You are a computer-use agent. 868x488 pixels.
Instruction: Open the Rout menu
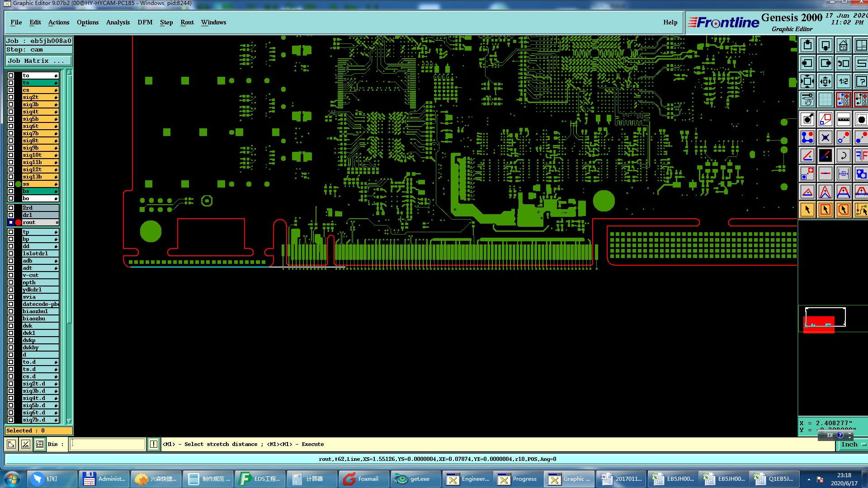pyautogui.click(x=187, y=22)
